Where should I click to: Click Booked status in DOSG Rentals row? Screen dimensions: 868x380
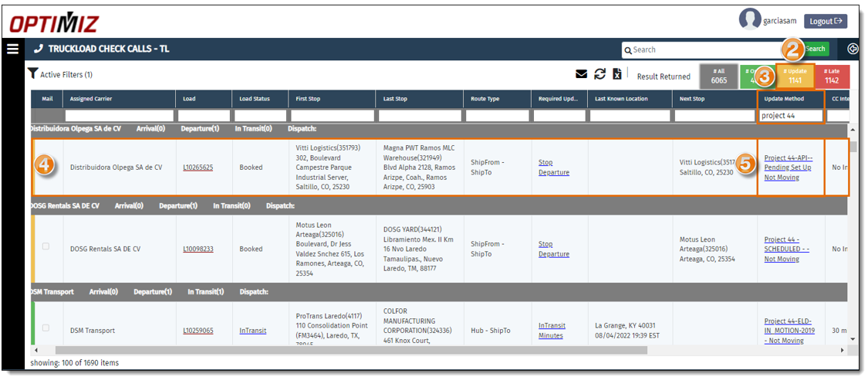tap(251, 249)
